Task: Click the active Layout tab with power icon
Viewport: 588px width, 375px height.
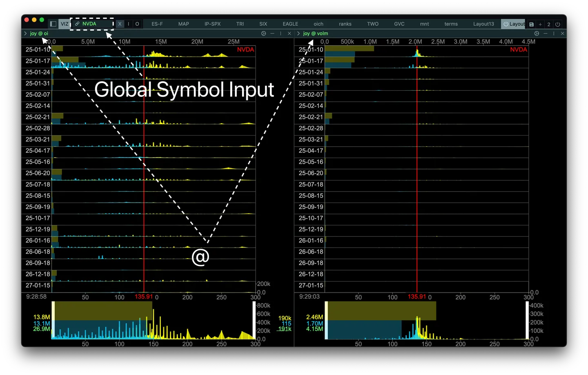Action: [513, 24]
